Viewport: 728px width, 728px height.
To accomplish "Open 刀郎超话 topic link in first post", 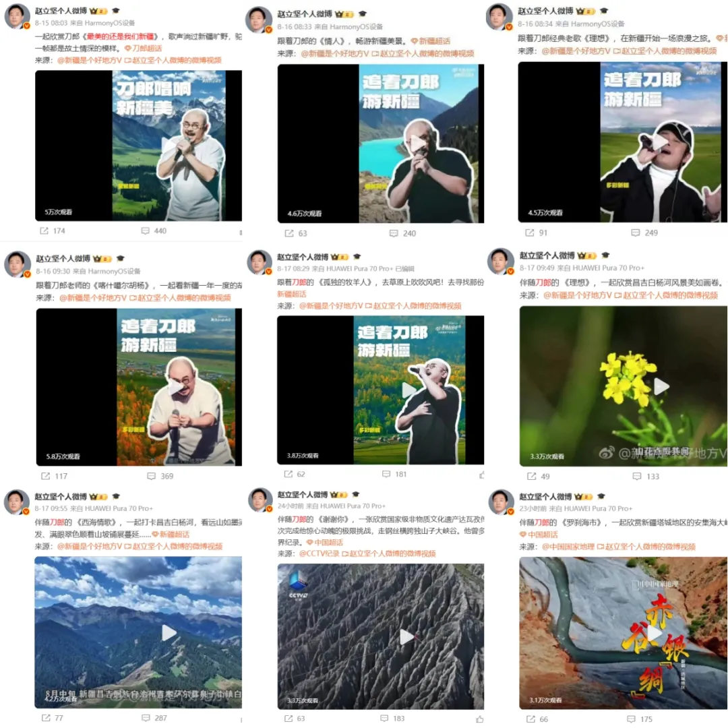I will (x=143, y=49).
